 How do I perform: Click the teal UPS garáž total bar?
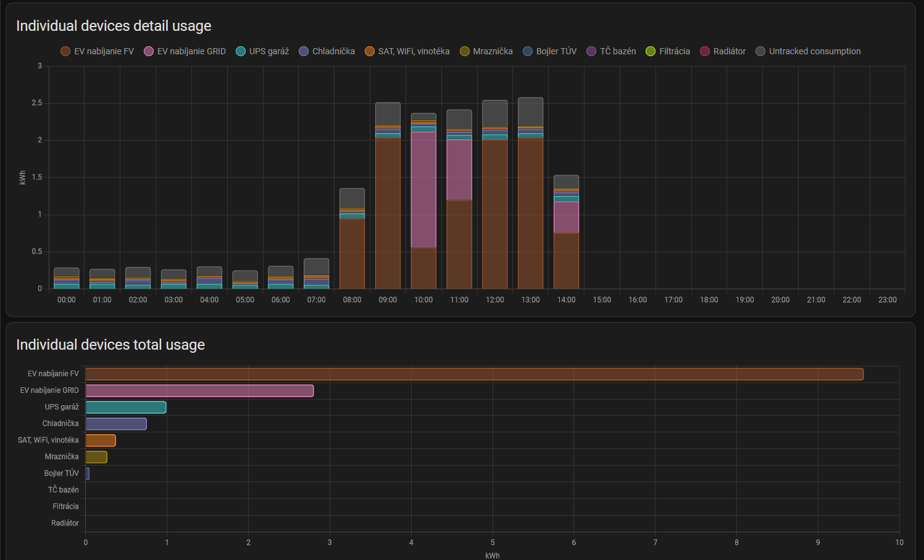[126, 407]
